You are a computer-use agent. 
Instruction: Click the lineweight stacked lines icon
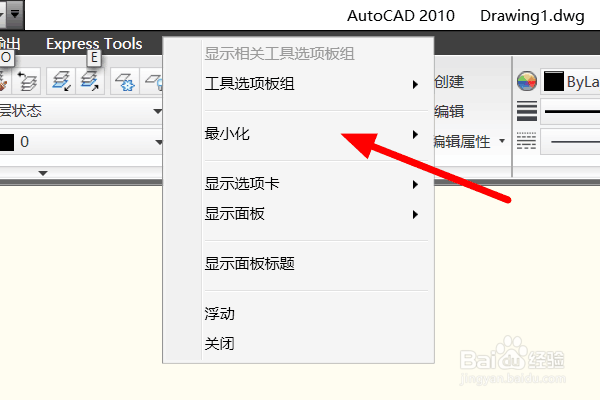coord(527,111)
